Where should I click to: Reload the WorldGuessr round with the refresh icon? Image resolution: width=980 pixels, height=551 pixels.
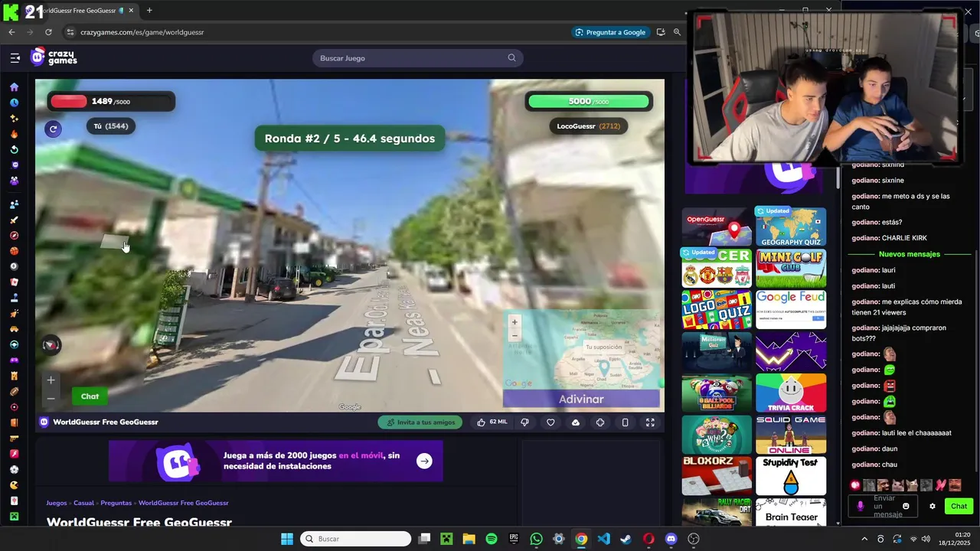click(x=53, y=129)
